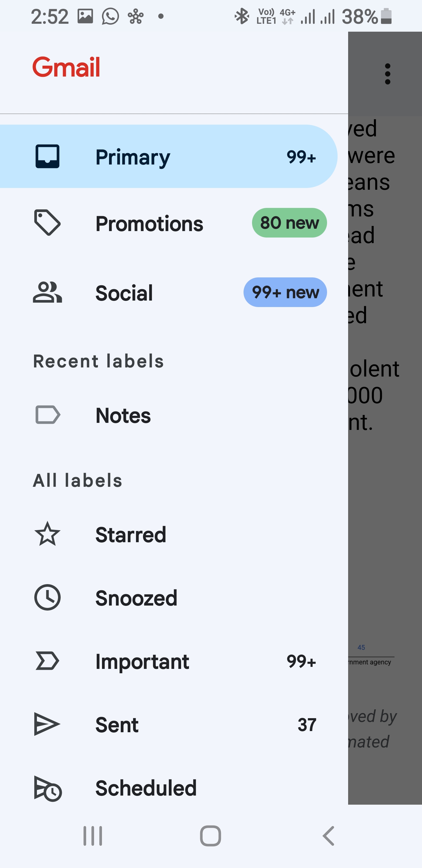422x868 pixels.
Task: Show Snoozed emails
Action: (136, 598)
